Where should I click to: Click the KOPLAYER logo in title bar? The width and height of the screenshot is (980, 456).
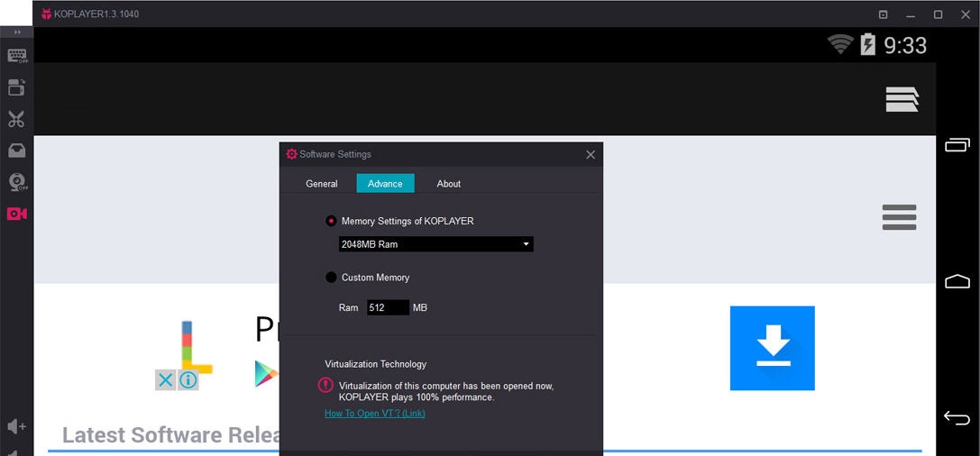(x=46, y=14)
